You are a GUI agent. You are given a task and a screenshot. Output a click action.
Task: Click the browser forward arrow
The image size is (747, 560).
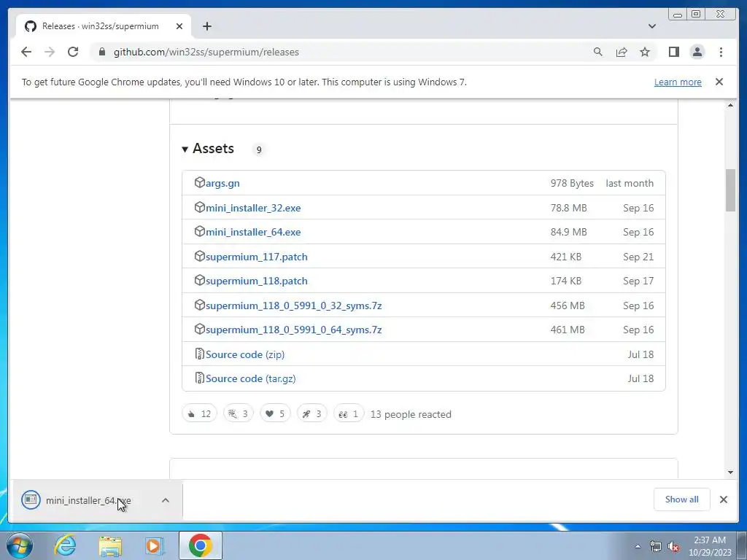[50, 52]
